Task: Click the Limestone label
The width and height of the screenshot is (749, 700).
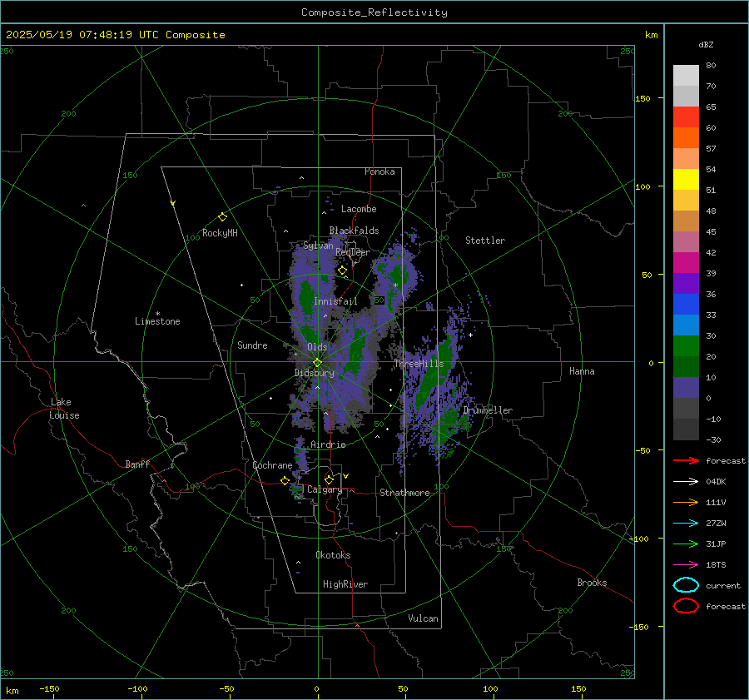Action: click(x=157, y=321)
